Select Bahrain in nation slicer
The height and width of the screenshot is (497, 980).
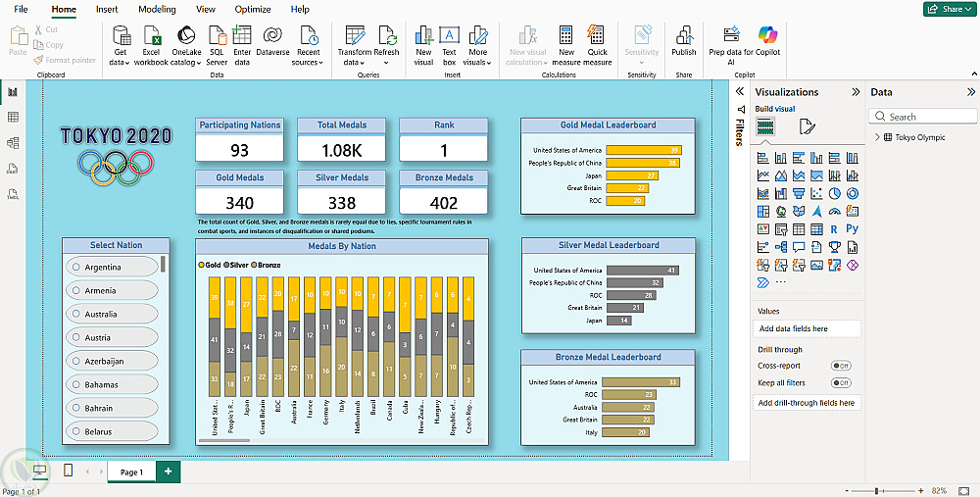click(x=112, y=408)
